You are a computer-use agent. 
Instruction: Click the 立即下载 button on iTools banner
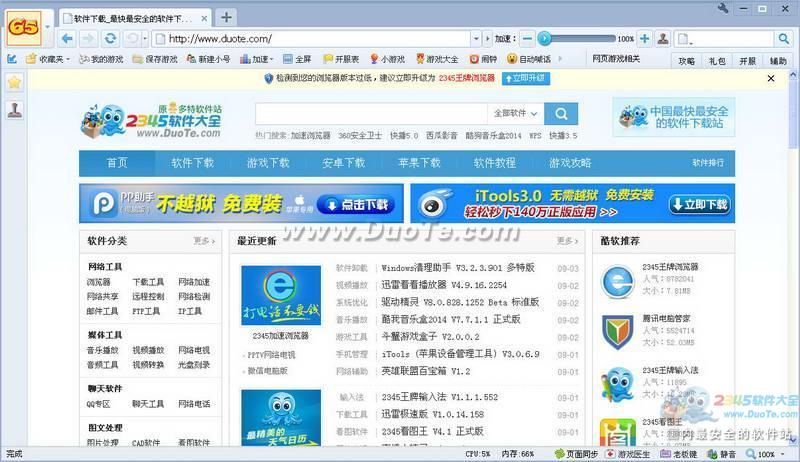[699, 205]
